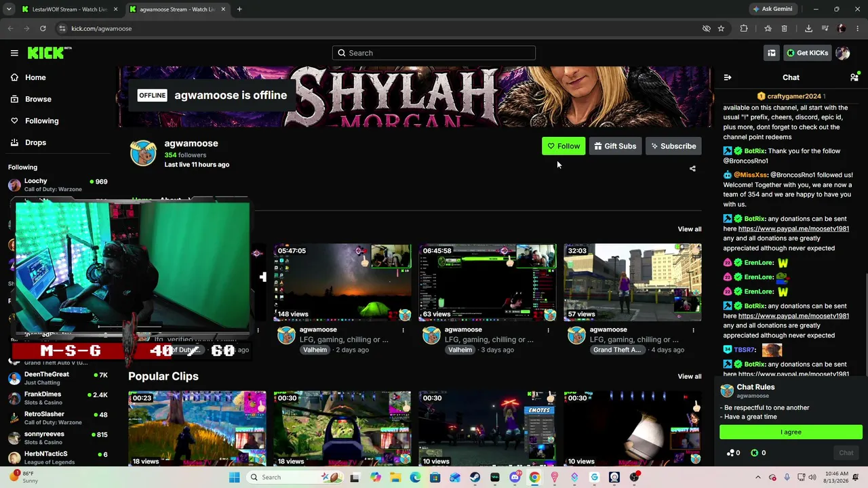Click the craftygamer2024 pinned username
This screenshot has width=868, height=488.
(793, 96)
